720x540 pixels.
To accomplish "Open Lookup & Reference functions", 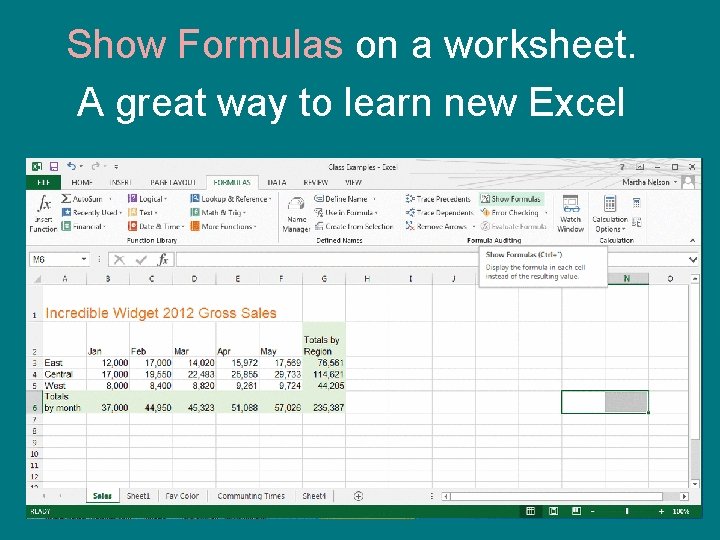I will tap(231, 199).
